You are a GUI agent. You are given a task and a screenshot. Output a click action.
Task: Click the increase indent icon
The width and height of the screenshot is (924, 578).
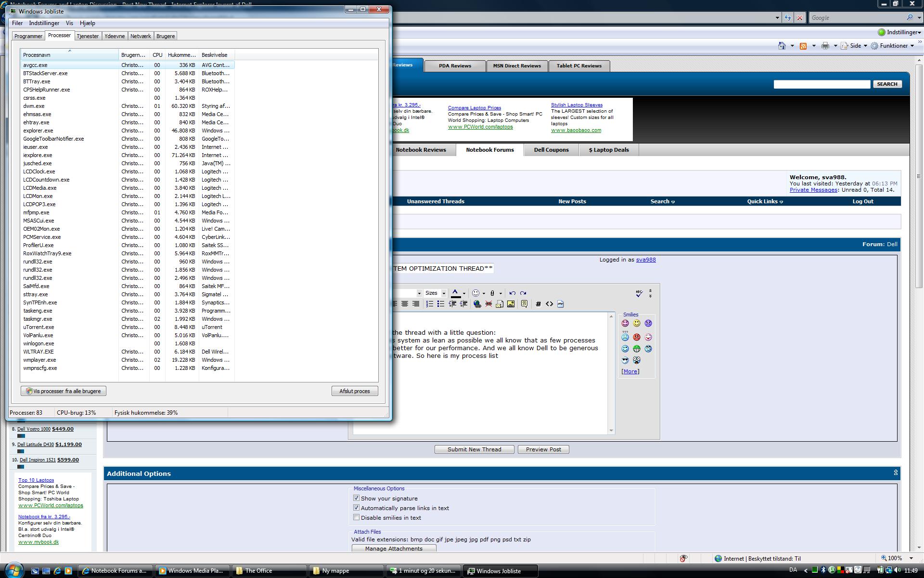(463, 304)
